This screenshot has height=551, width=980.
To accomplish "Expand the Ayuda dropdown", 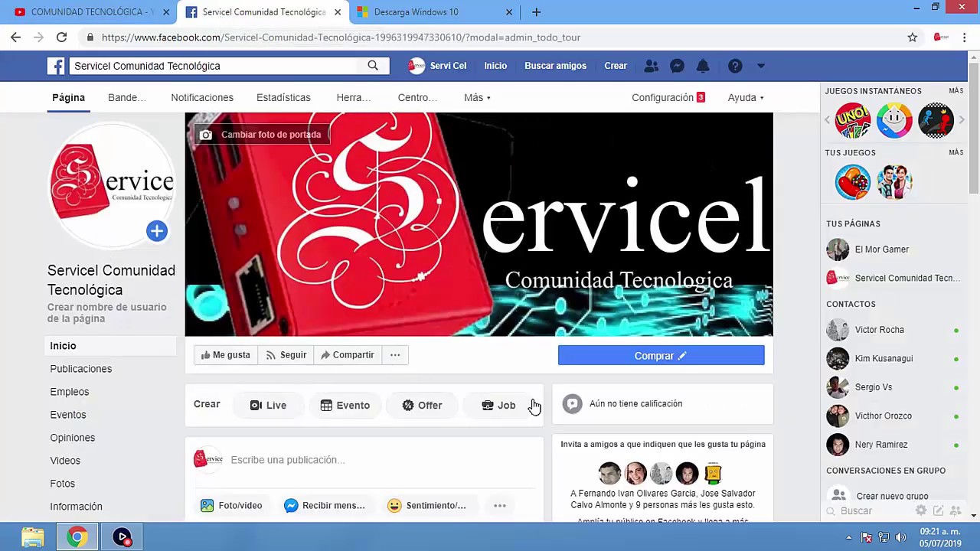I will (x=746, y=97).
